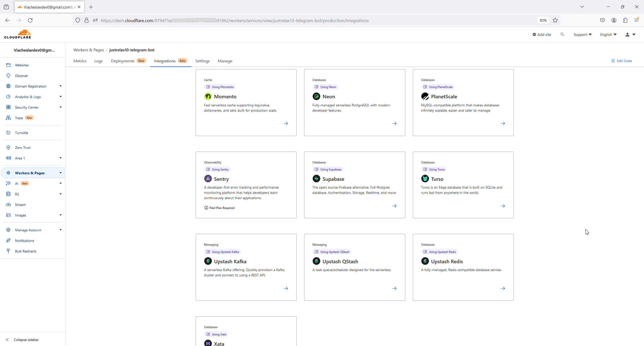Click the search magnifier icon in the header

562,34
